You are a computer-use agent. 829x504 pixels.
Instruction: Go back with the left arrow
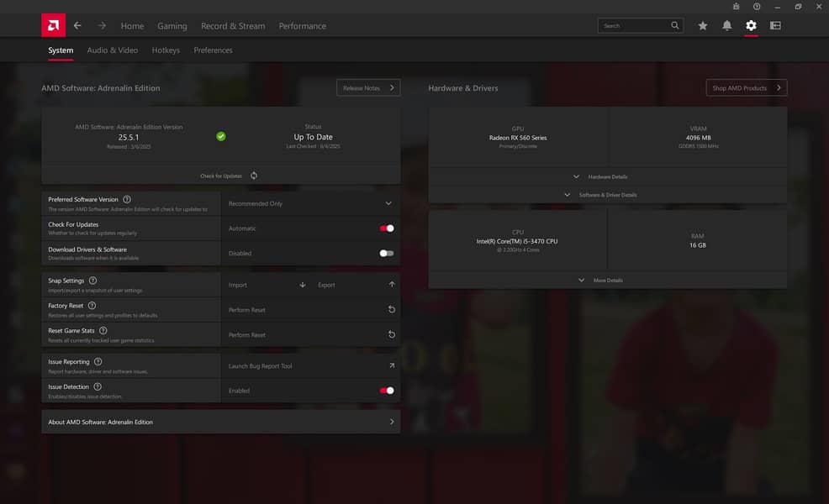tap(77, 25)
